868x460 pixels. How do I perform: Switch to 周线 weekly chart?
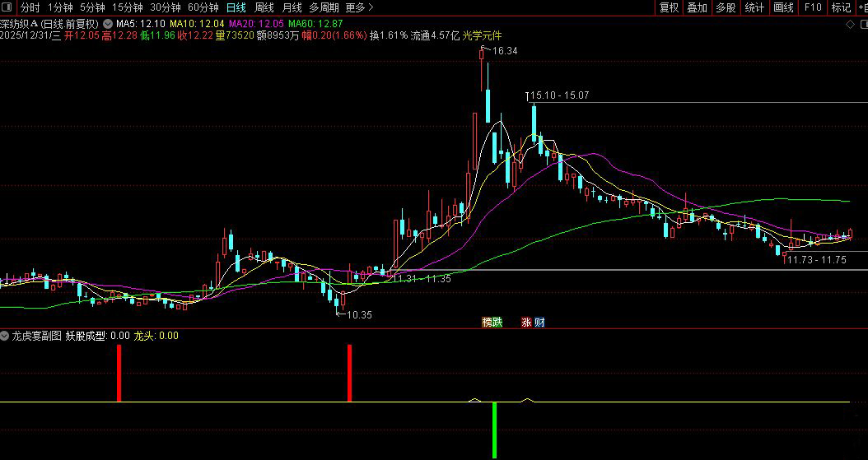pos(264,7)
